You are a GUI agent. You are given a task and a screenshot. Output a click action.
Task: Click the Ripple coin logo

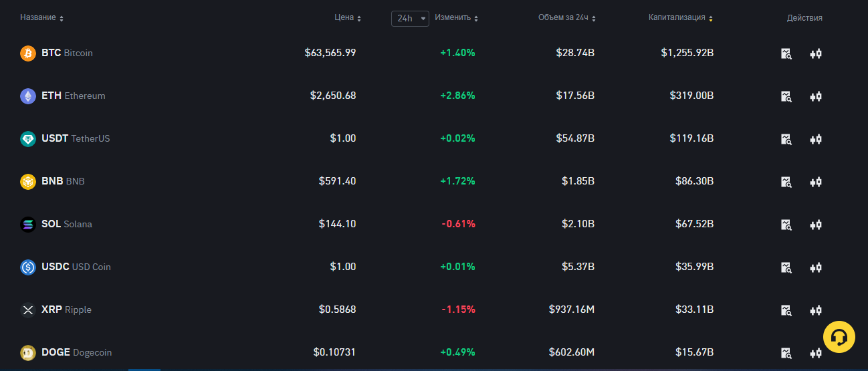tap(28, 310)
